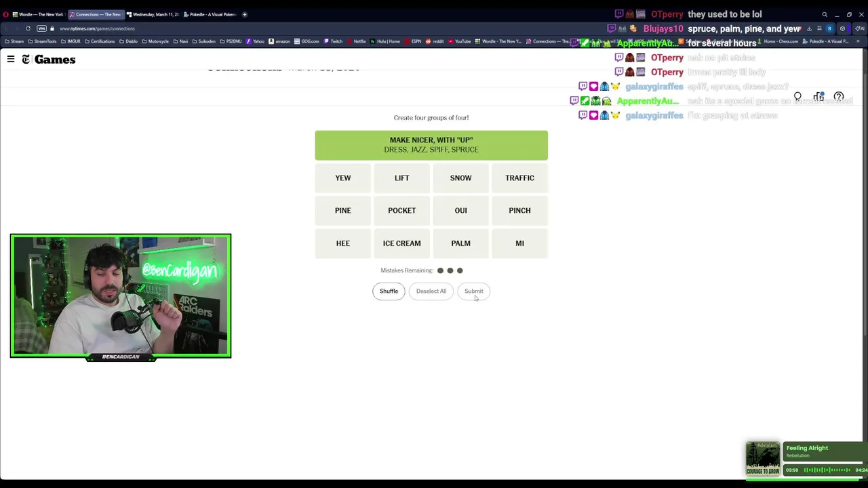Open the help question-mark icon
868x488 pixels.
[839, 97]
